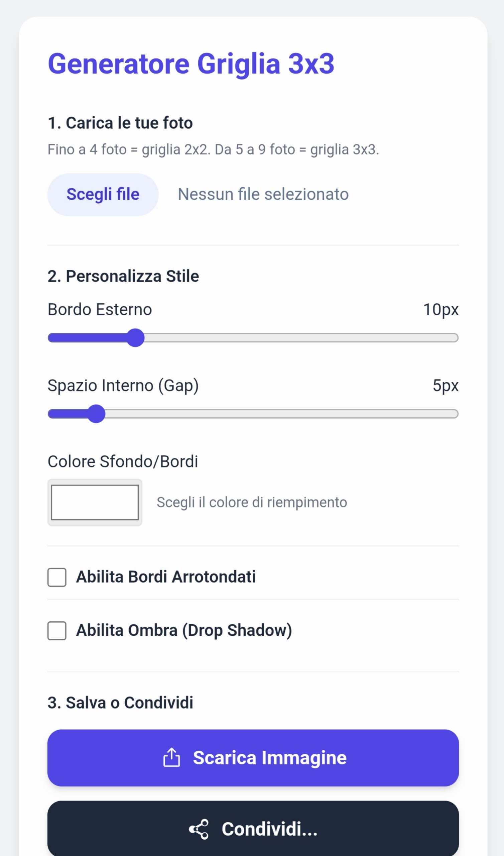Click the Nessun file selezionato text
Image resolution: width=504 pixels, height=856 pixels.
pyautogui.click(x=263, y=195)
